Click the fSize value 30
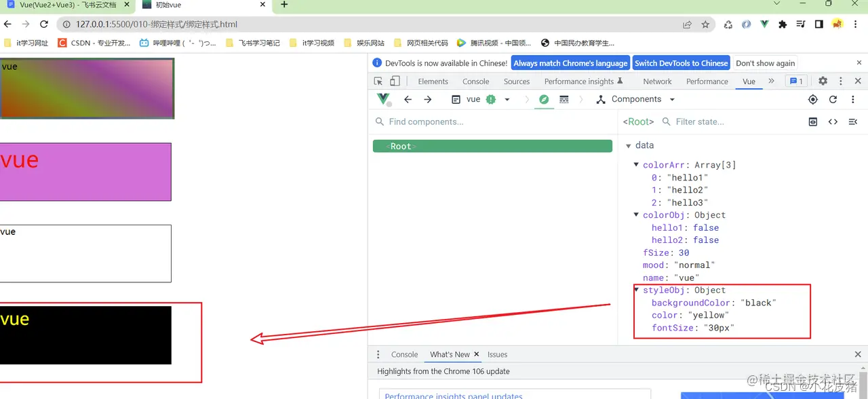 tap(684, 252)
